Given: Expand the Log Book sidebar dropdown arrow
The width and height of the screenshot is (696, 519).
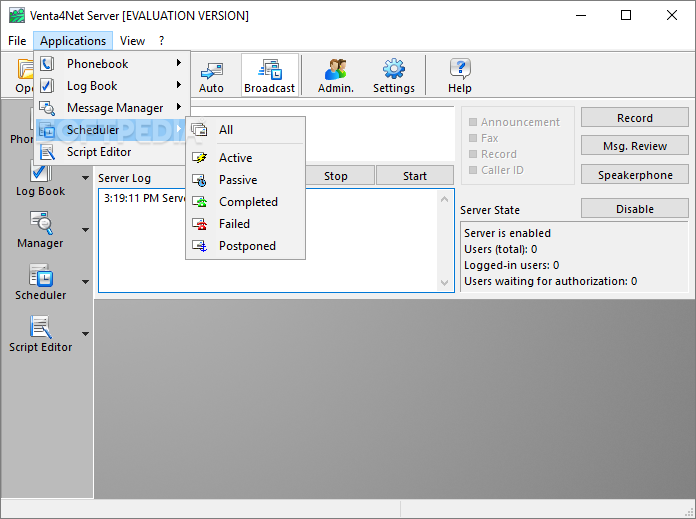Looking at the screenshot, I should [x=86, y=178].
